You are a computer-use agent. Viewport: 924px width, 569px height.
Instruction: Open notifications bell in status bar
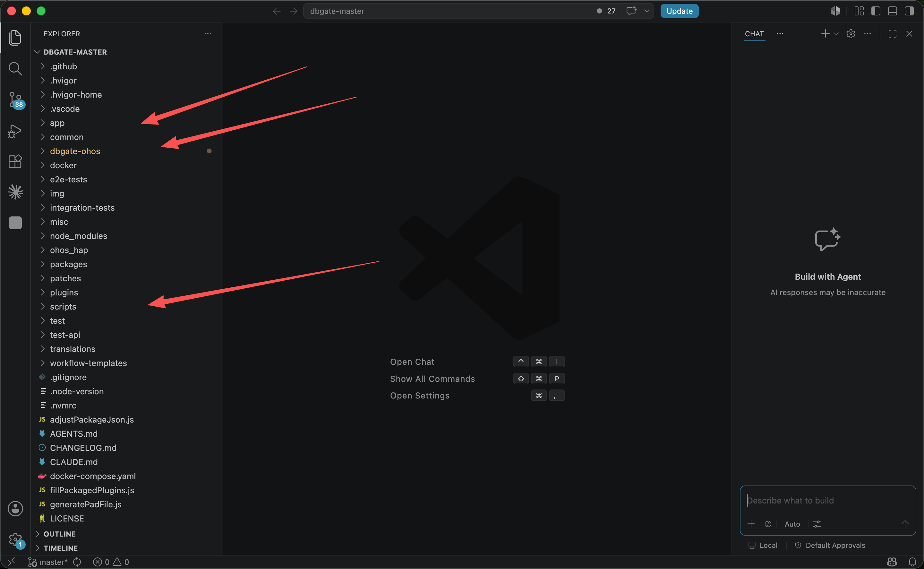click(912, 562)
